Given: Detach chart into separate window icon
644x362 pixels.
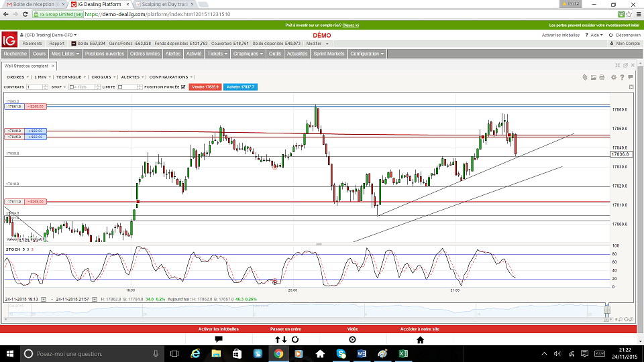Looking at the screenshot, I should (625, 65).
